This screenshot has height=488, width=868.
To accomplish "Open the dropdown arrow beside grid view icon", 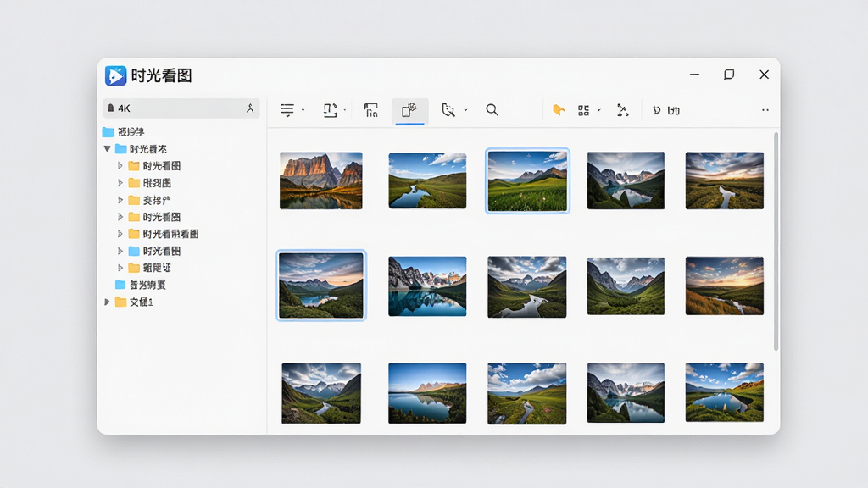I will tap(599, 111).
